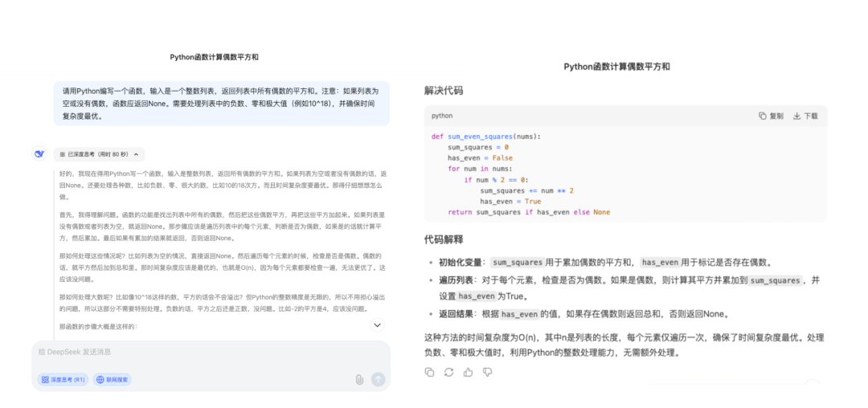Give the answer a thumbs down
The width and height of the screenshot is (868, 408).
click(487, 372)
